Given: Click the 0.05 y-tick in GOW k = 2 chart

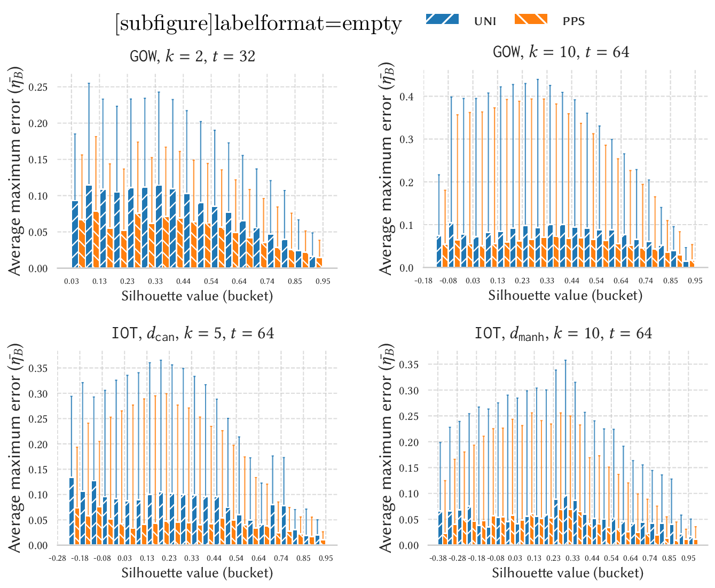Looking at the screenshot, I should click(39, 232).
